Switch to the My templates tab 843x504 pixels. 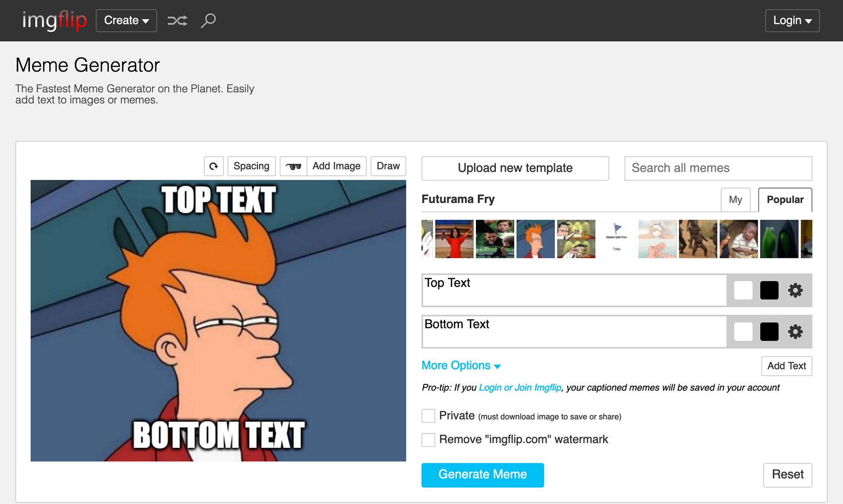(735, 200)
